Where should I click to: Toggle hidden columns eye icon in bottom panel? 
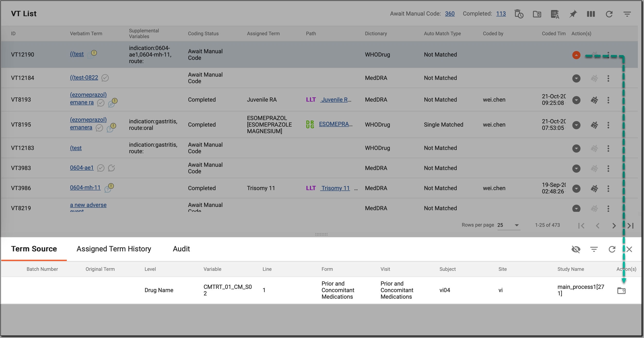tap(576, 249)
